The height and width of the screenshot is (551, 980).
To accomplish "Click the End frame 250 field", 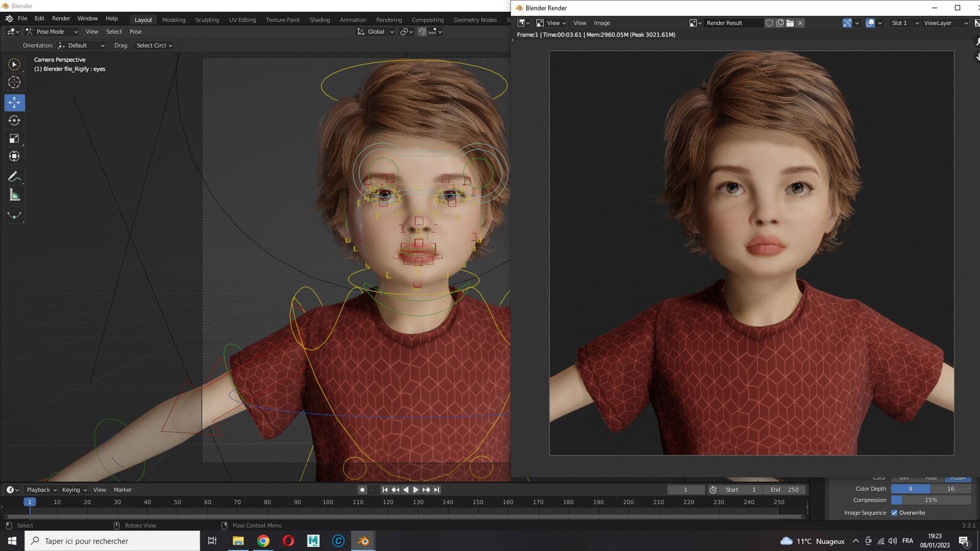I will coord(785,490).
